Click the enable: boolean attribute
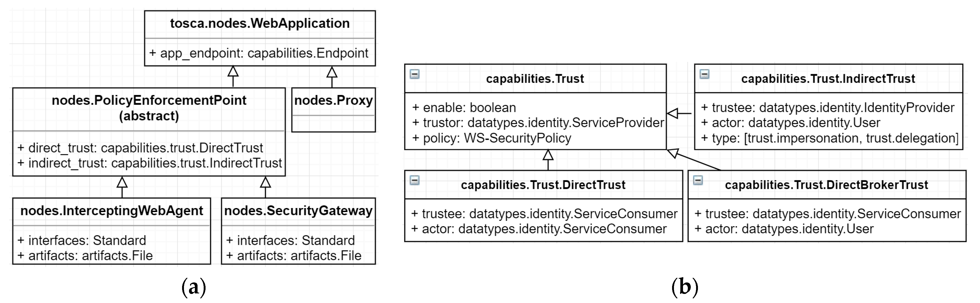Screen dimensions: 980x303 464,108
